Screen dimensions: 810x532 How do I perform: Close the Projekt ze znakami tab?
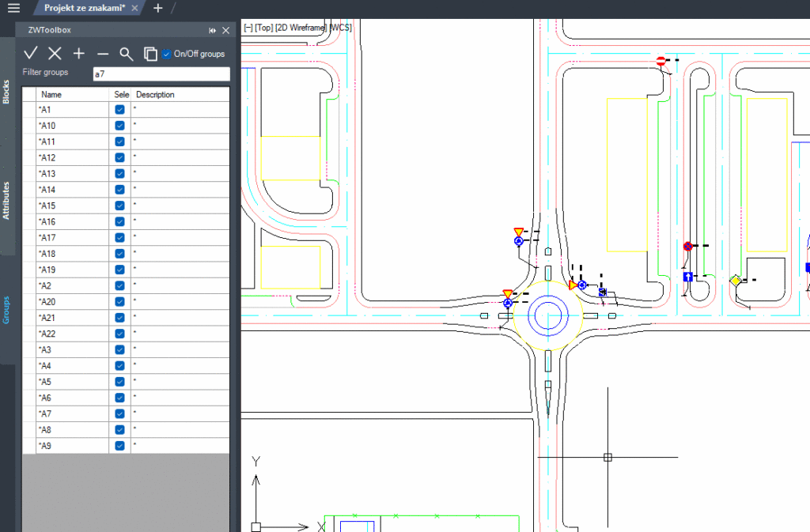tap(134, 8)
